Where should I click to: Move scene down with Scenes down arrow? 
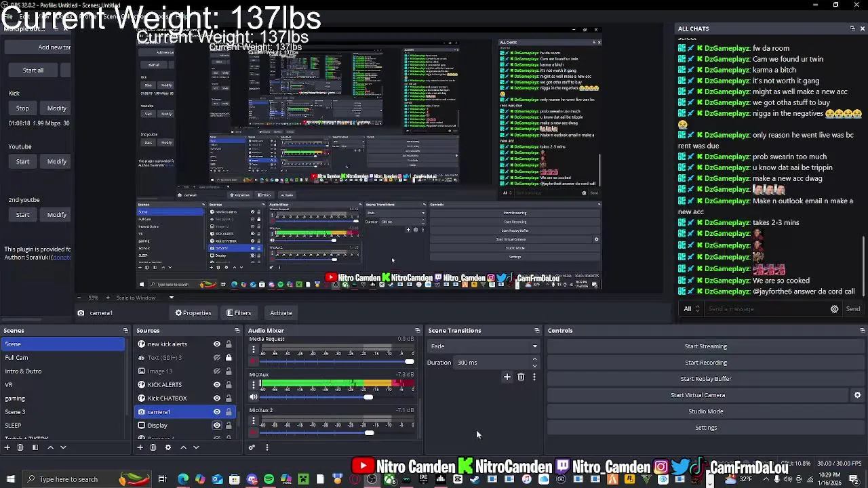tap(63, 447)
